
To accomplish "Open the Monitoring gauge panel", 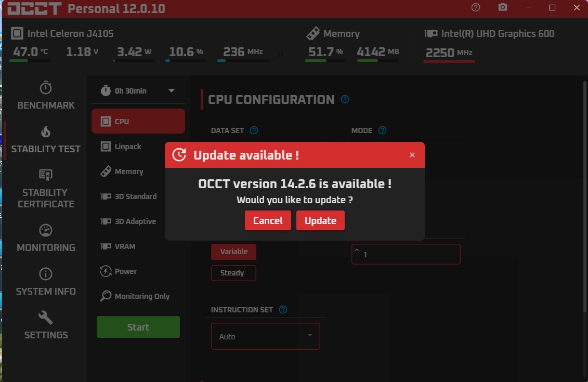I will pyautogui.click(x=46, y=240).
